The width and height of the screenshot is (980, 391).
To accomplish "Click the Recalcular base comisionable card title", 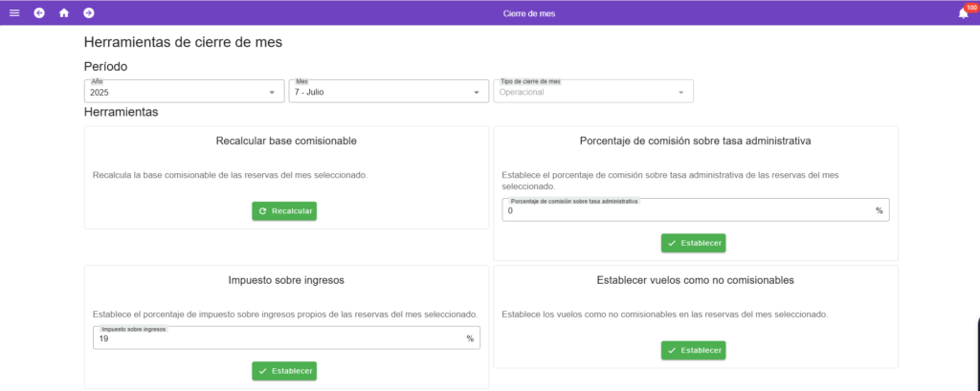I will click(x=286, y=141).
